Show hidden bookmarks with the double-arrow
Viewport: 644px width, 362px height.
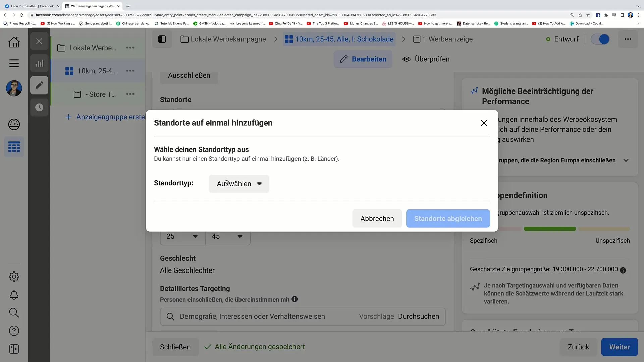tap(638, 23)
